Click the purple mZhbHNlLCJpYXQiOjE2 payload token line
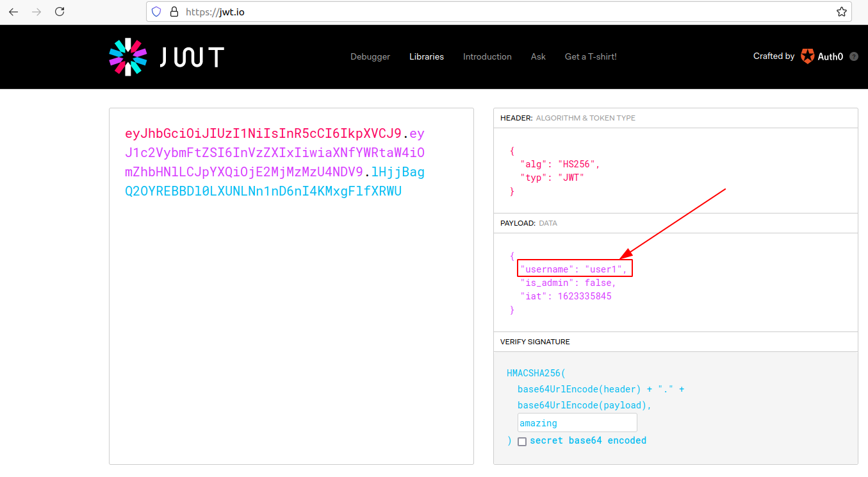Image resolution: width=868 pixels, height=477 pixels. point(244,172)
